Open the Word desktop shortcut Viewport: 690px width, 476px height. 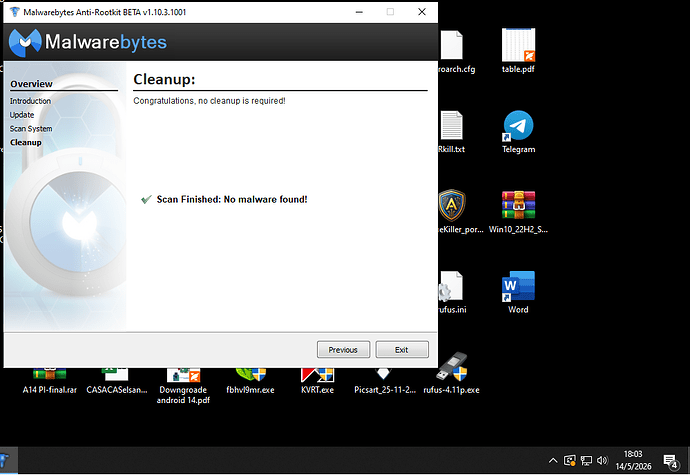click(518, 292)
